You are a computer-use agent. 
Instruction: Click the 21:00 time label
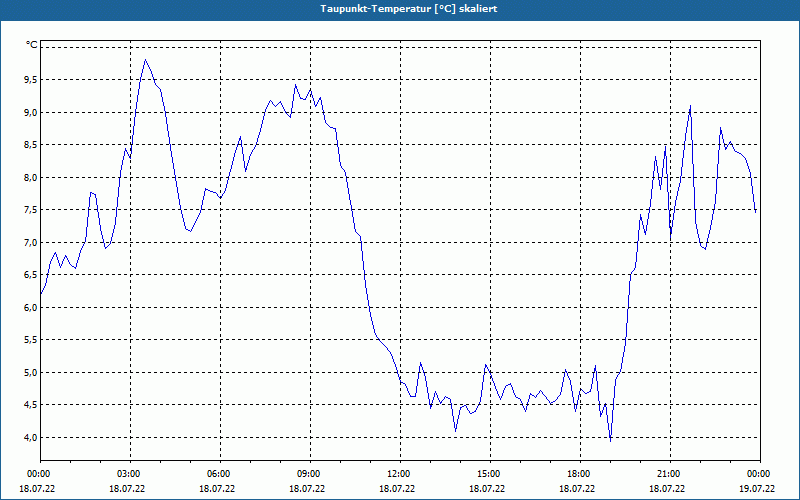click(670, 473)
